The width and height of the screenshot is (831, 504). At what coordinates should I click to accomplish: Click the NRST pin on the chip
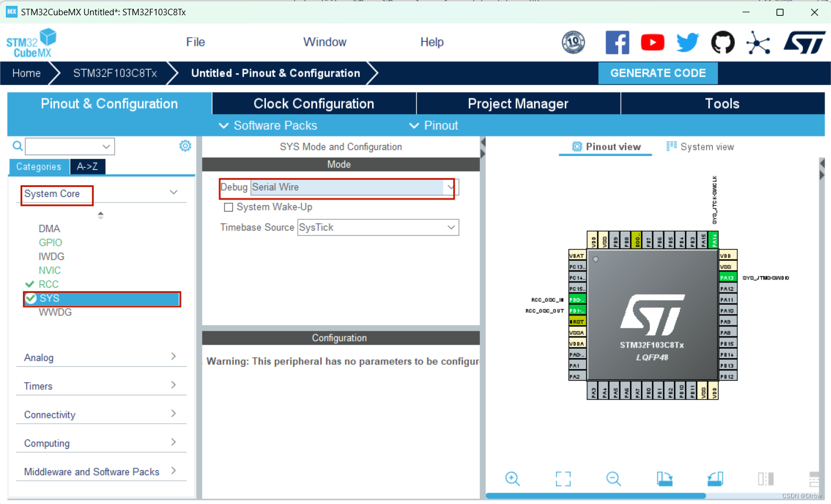coord(577,322)
